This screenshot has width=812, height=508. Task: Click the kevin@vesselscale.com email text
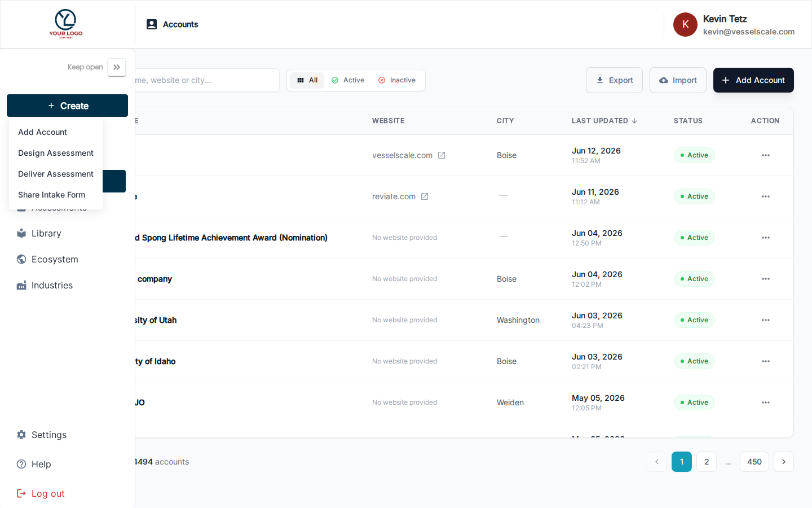tap(749, 32)
